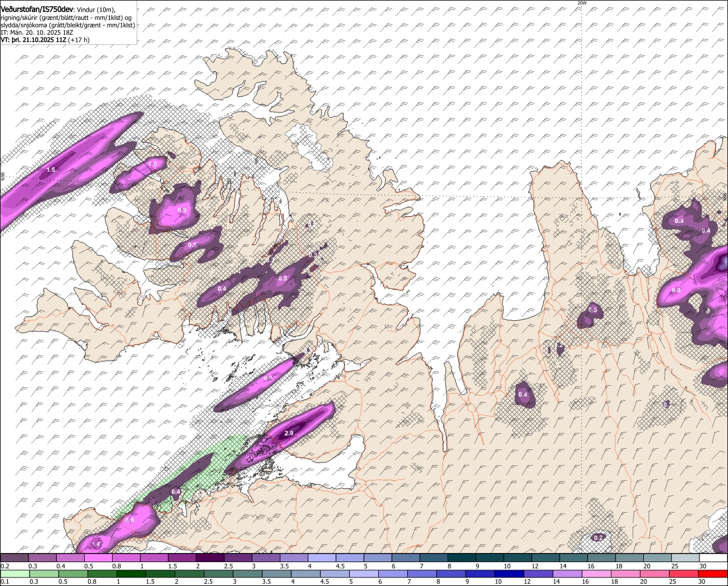Click the '(+17 h)' forecast offset text

(x=80, y=40)
